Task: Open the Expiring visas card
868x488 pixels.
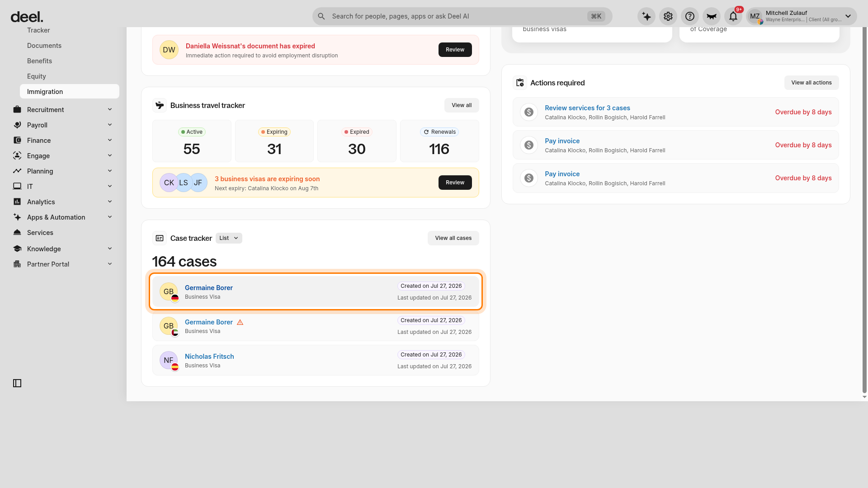Action: coord(274,141)
